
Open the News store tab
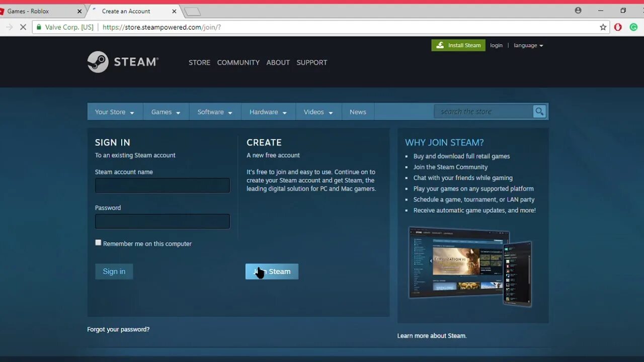point(358,112)
